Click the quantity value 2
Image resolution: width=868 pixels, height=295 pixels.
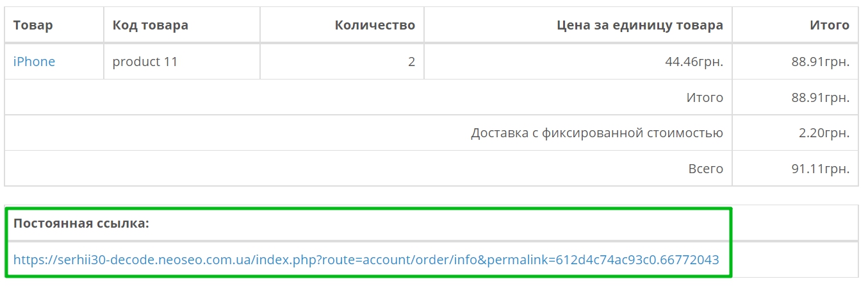pyautogui.click(x=411, y=62)
